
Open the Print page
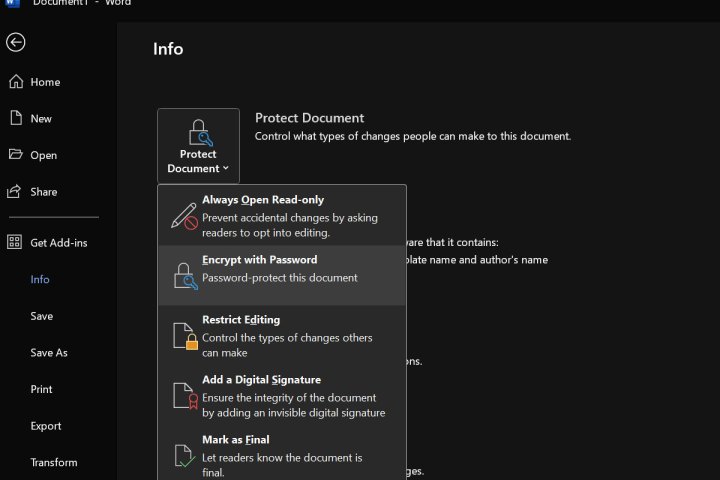[41, 389]
